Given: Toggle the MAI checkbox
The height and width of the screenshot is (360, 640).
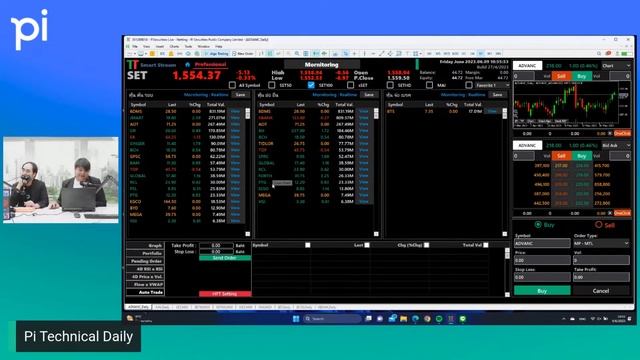Looking at the screenshot, I should pos(429,85).
